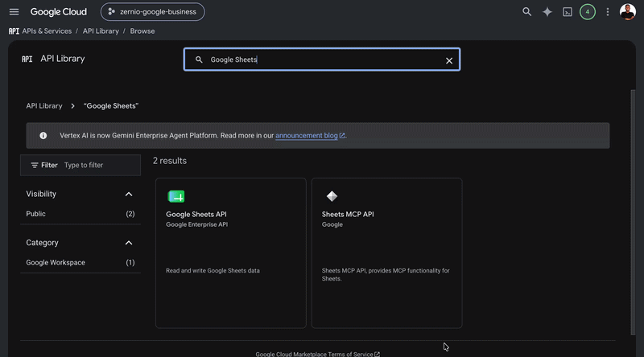
Task: Open the Sheets MCP API card
Action: (x=386, y=252)
